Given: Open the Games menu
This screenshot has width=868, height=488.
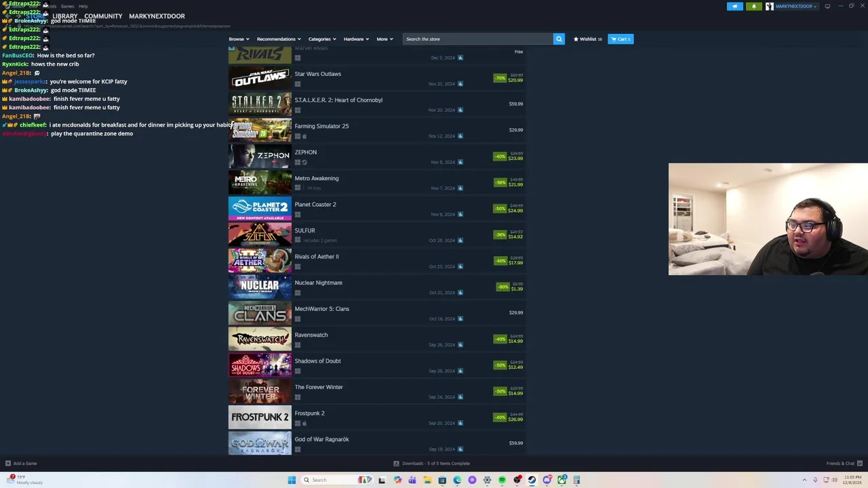Looking at the screenshot, I should click(x=67, y=6).
